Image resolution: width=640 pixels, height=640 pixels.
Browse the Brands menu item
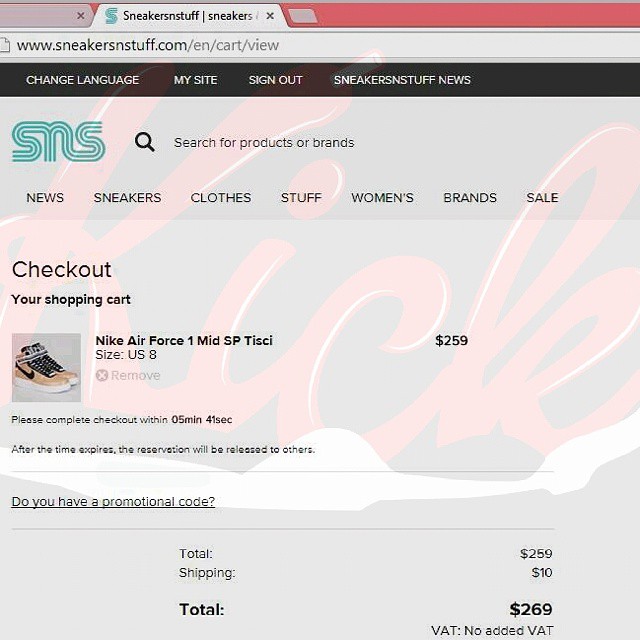(x=470, y=198)
